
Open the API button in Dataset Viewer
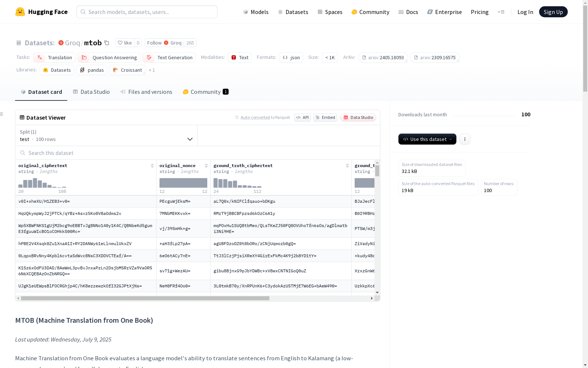(302, 117)
